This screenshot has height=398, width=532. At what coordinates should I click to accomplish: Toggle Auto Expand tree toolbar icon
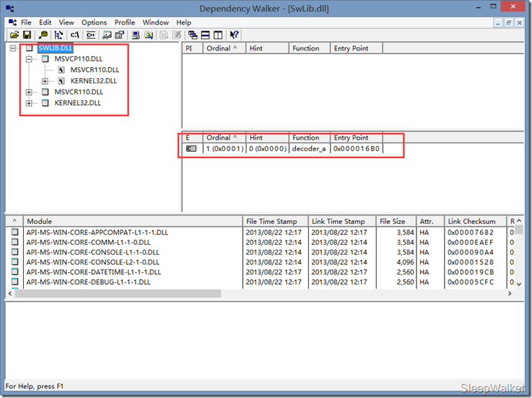[59, 35]
